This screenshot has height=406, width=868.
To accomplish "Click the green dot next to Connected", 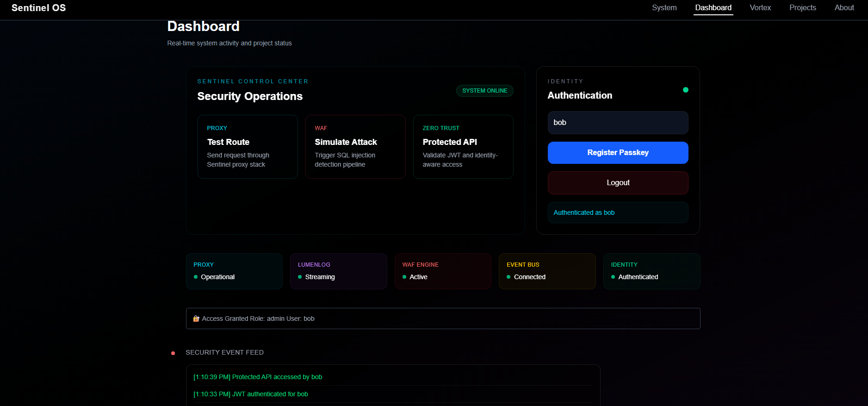I will coord(508,277).
